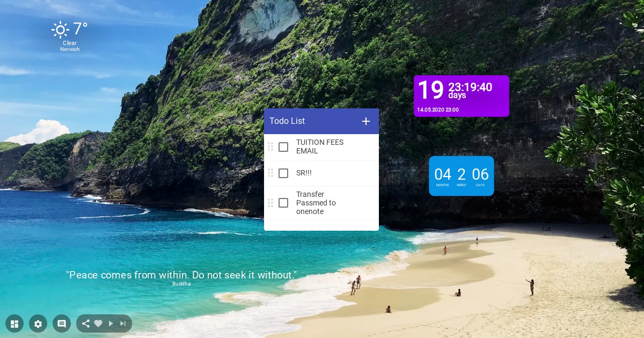Favorite the background using the heart icon
644x338 pixels.
(98, 324)
